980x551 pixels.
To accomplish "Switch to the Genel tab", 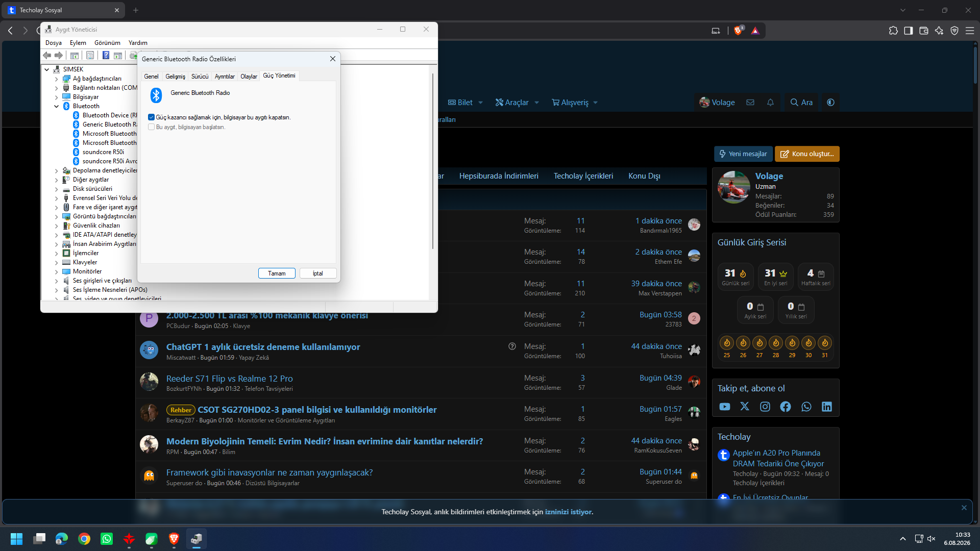I will [x=151, y=77].
